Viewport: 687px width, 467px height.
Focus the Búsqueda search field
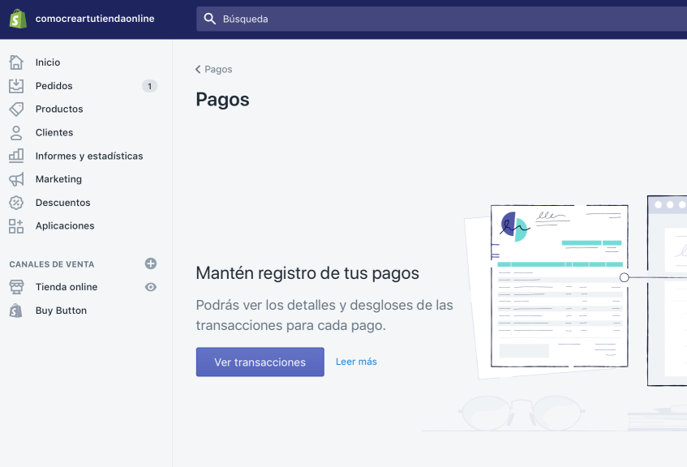click(440, 19)
